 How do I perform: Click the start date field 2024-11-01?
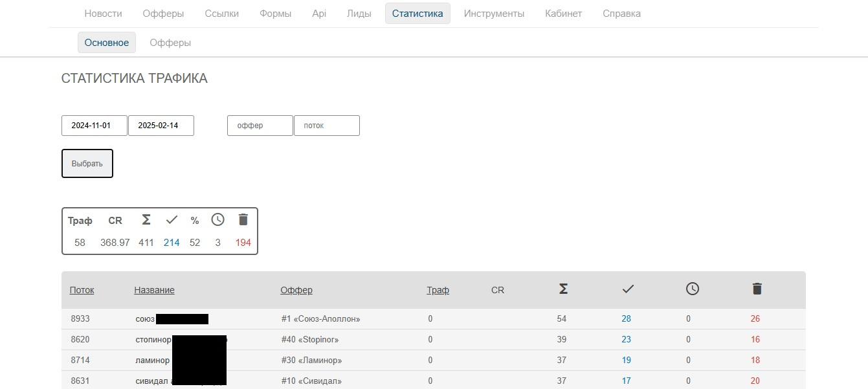point(95,126)
